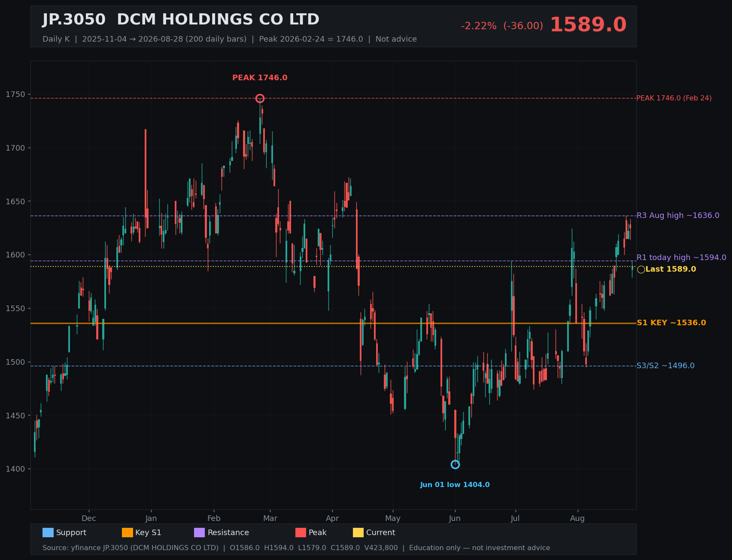Click the yellow Current legend swatch
The width and height of the screenshot is (732, 560).
point(358,533)
